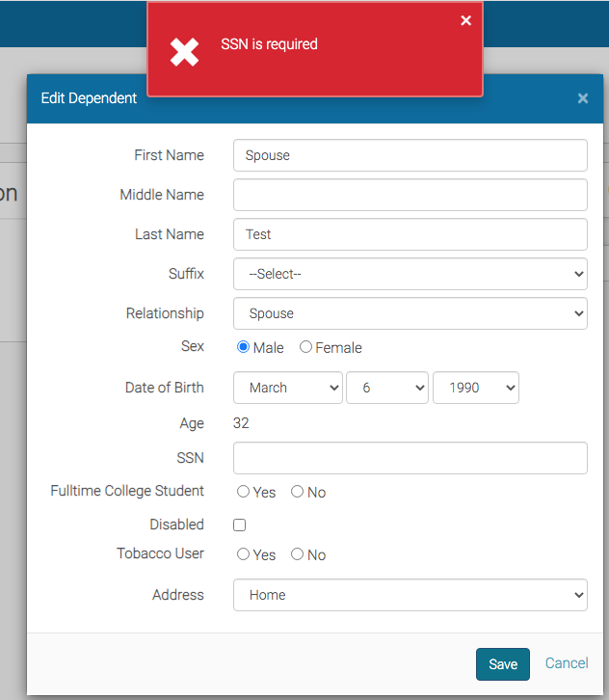Screen dimensions: 609x700
Task: Select No for Tobacco User
Action: click(x=298, y=554)
